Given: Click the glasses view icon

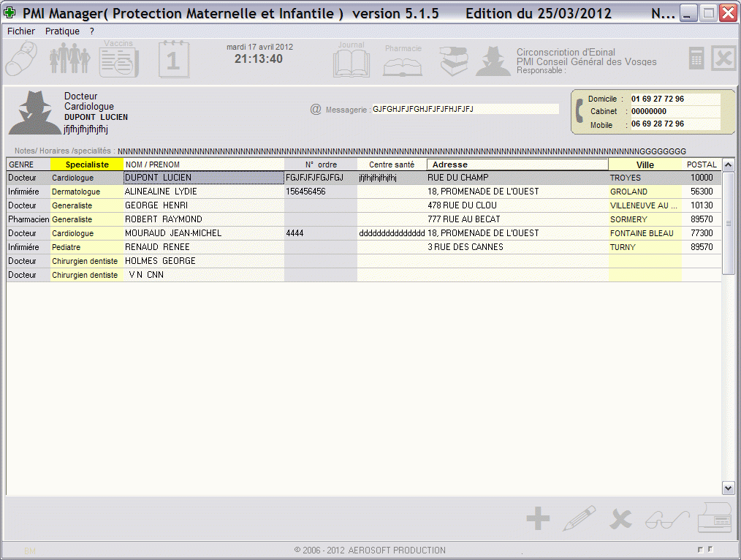Looking at the screenshot, I should (666, 519).
